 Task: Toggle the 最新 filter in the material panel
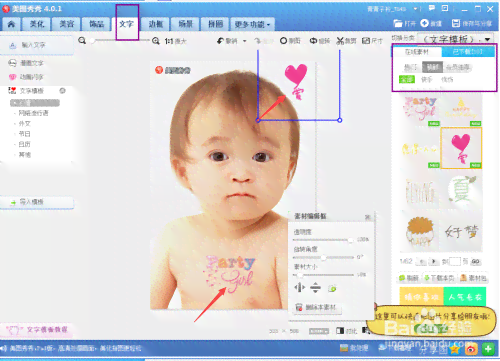[x=432, y=67]
